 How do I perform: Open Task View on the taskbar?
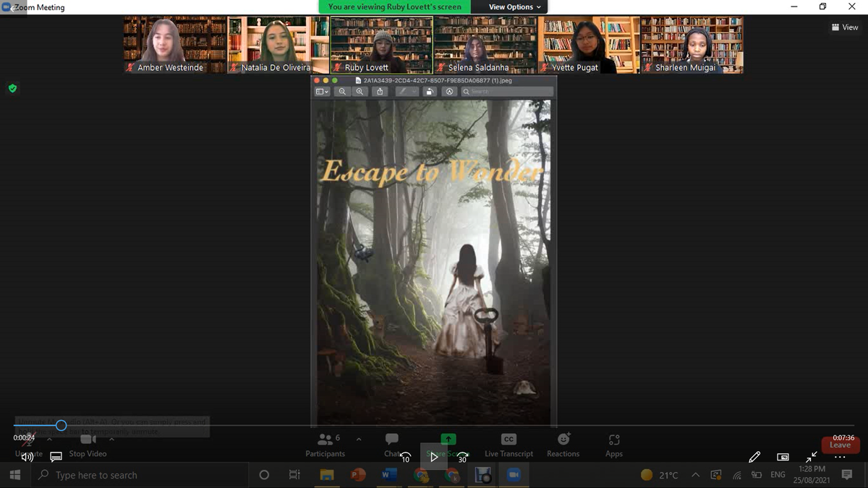(294, 475)
